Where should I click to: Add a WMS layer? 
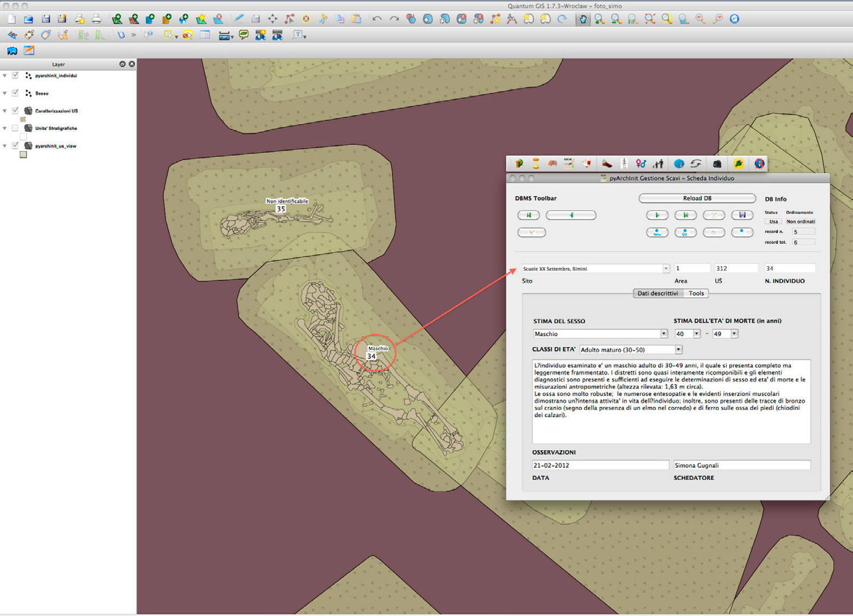pyautogui.click(x=184, y=19)
